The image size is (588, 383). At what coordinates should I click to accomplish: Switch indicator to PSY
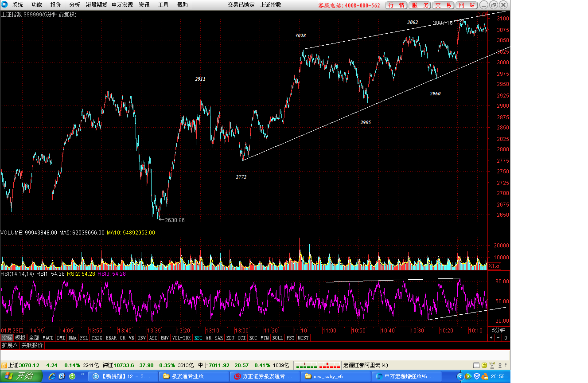tap(291, 338)
